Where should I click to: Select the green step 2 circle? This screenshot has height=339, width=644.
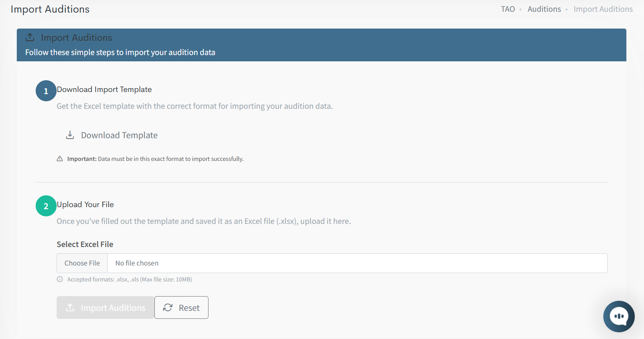pyautogui.click(x=46, y=206)
